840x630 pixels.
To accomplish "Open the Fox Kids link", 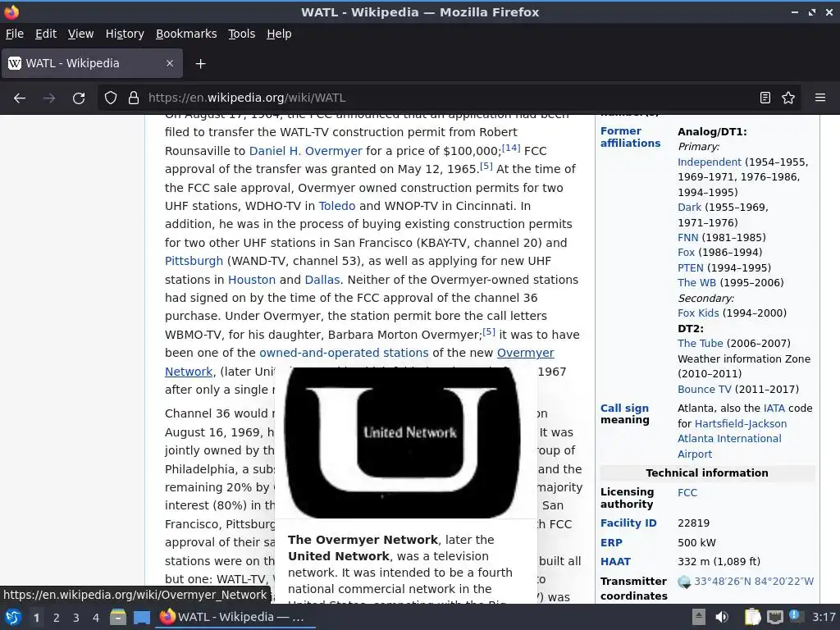I will [x=699, y=313].
